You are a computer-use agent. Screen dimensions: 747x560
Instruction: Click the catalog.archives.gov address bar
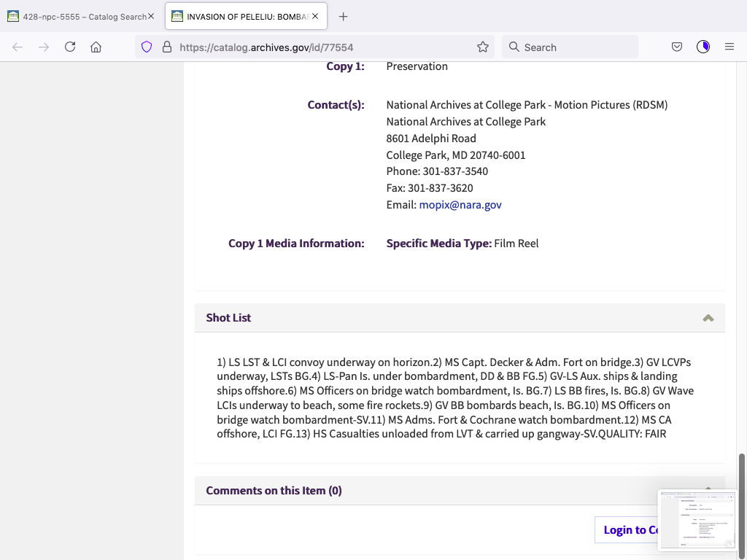(321, 47)
